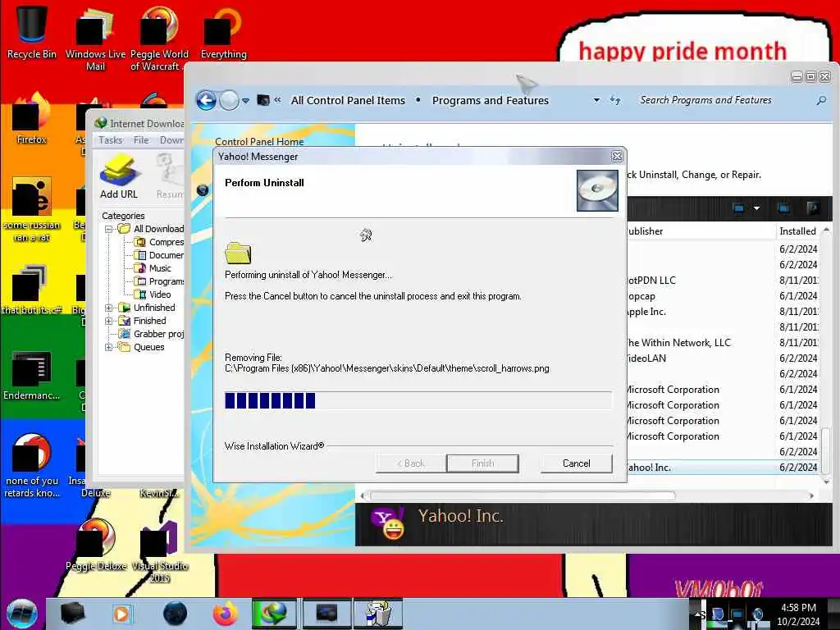Viewport: 840px width, 630px height.
Task: Open recent pages dropdown next to nav arrows
Action: (245, 101)
